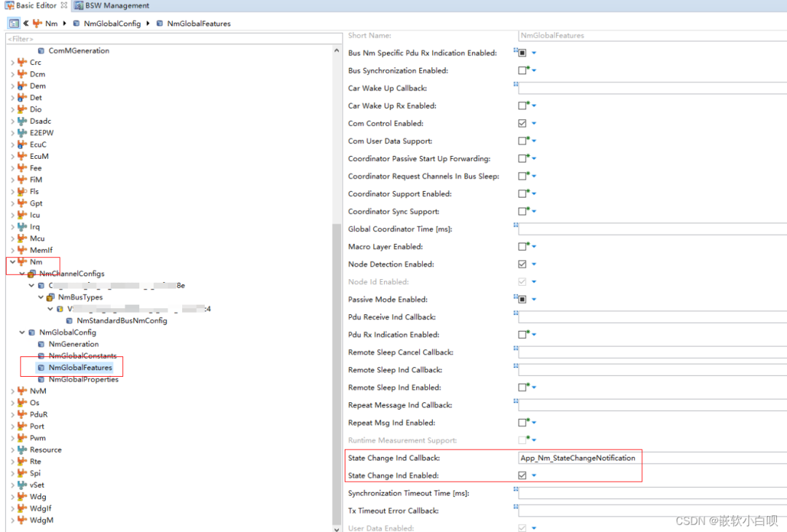The image size is (787, 532).
Task: Click the WdgM module icon
Action: 22,520
